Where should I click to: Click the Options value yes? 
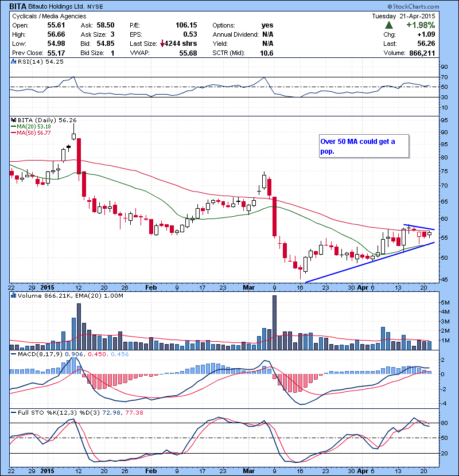pyautogui.click(x=267, y=25)
